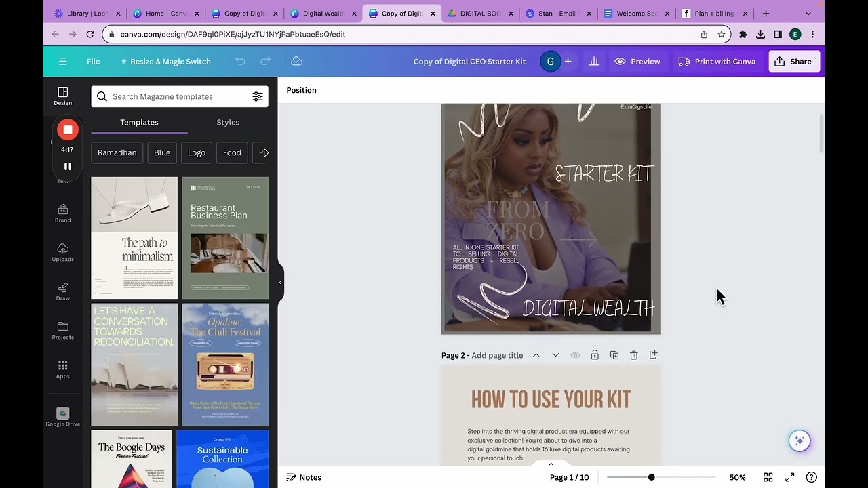Choose The Boogie Days template
This screenshot has height=488, width=868.
pos(132,459)
